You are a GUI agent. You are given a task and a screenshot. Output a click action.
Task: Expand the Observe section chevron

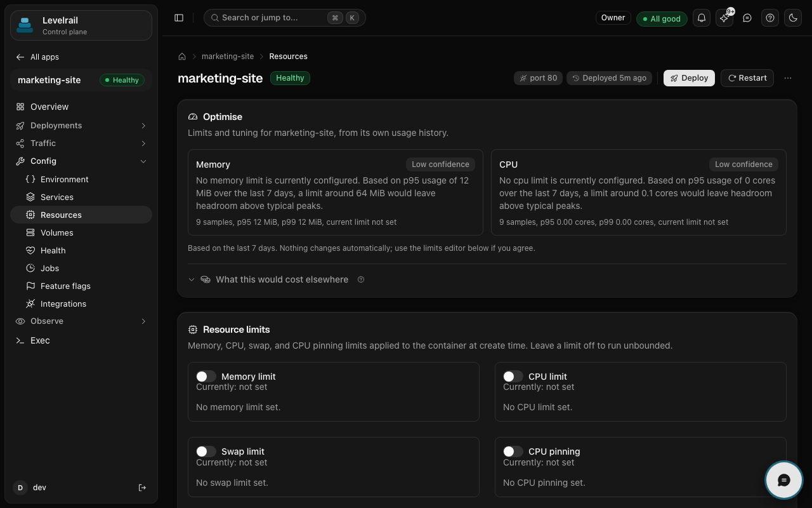click(143, 321)
